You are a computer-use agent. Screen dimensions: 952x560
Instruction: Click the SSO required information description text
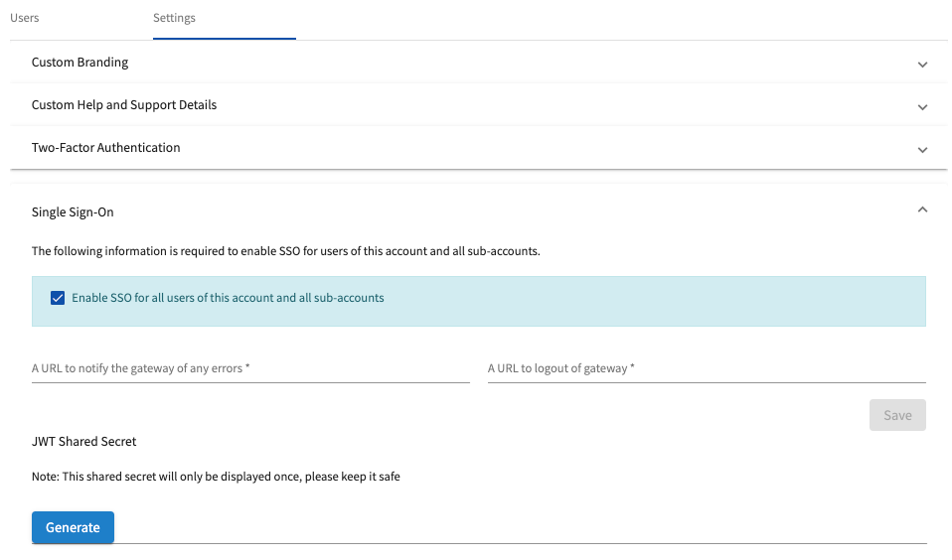pyautogui.click(x=285, y=251)
